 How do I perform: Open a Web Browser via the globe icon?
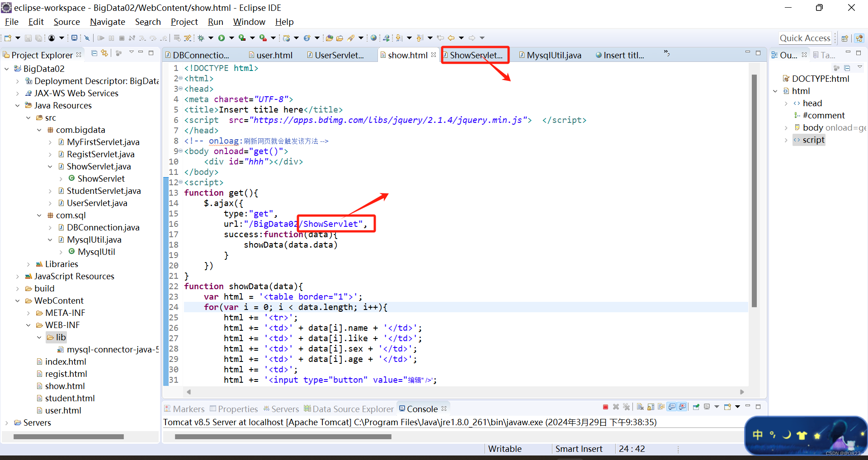(x=374, y=38)
